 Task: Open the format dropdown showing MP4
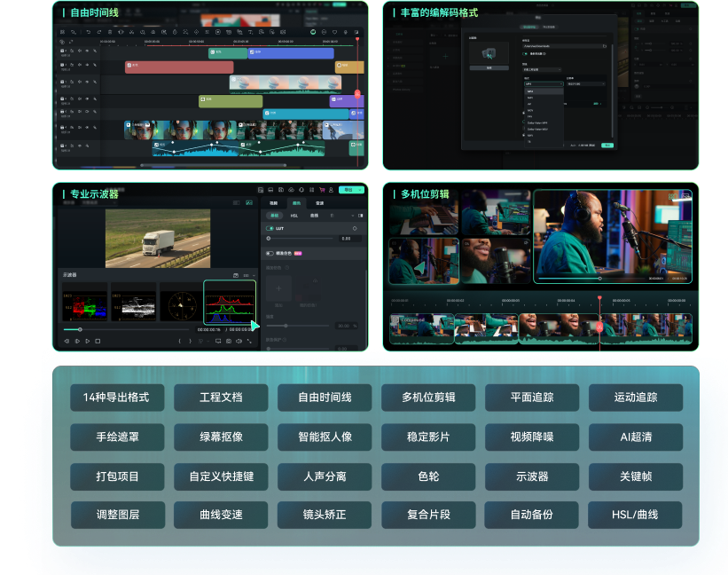[x=542, y=83]
